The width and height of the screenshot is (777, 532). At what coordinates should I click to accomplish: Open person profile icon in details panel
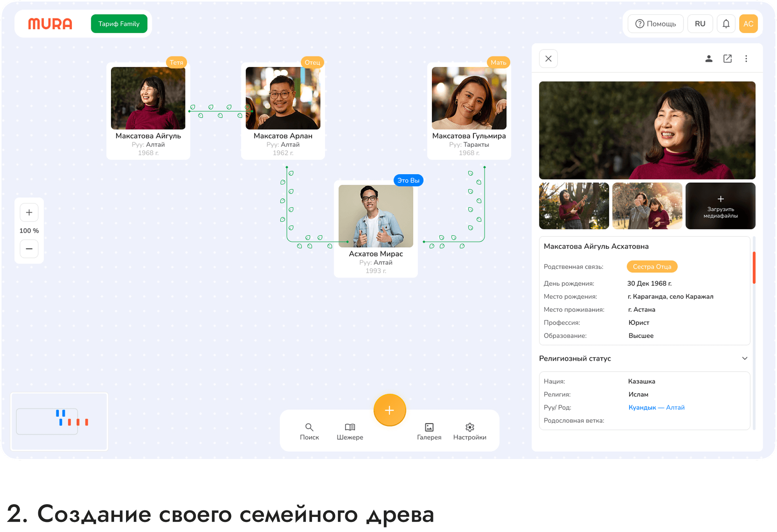point(709,59)
